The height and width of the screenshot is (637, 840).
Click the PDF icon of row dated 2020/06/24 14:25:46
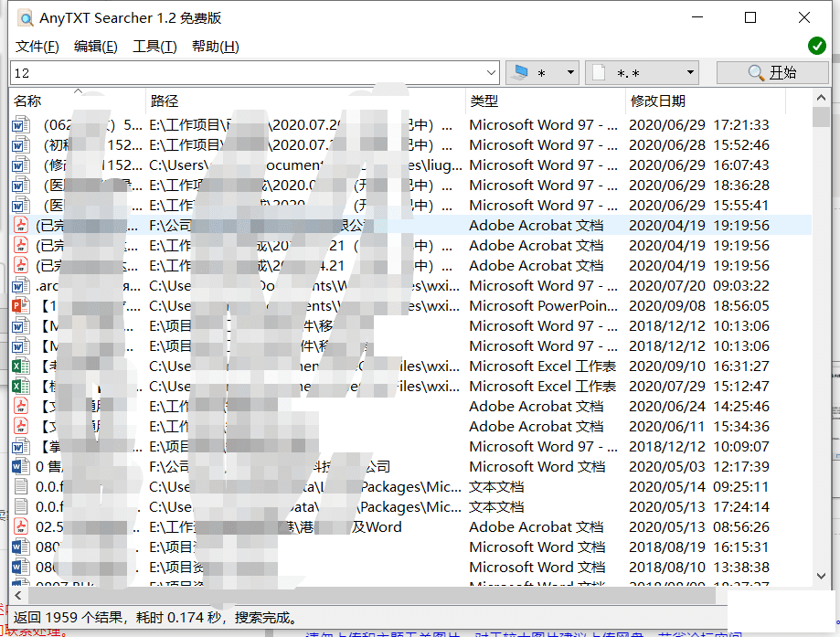click(20, 406)
